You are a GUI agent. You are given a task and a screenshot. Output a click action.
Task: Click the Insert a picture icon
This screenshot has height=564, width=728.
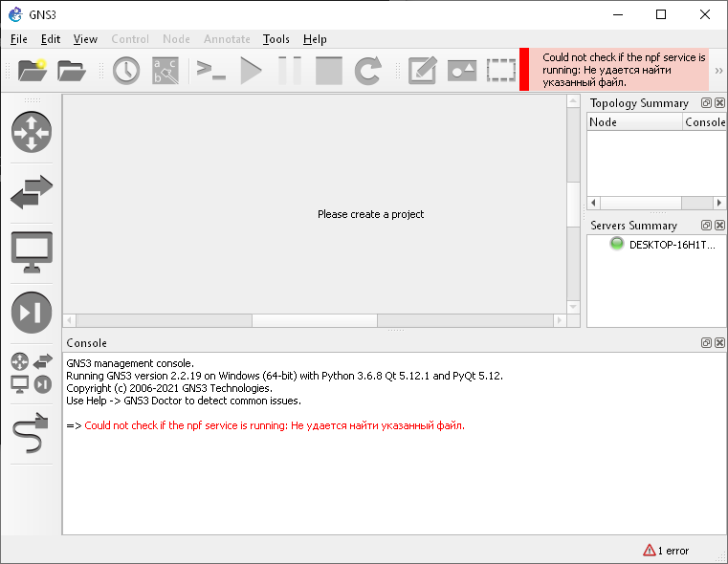(x=462, y=71)
